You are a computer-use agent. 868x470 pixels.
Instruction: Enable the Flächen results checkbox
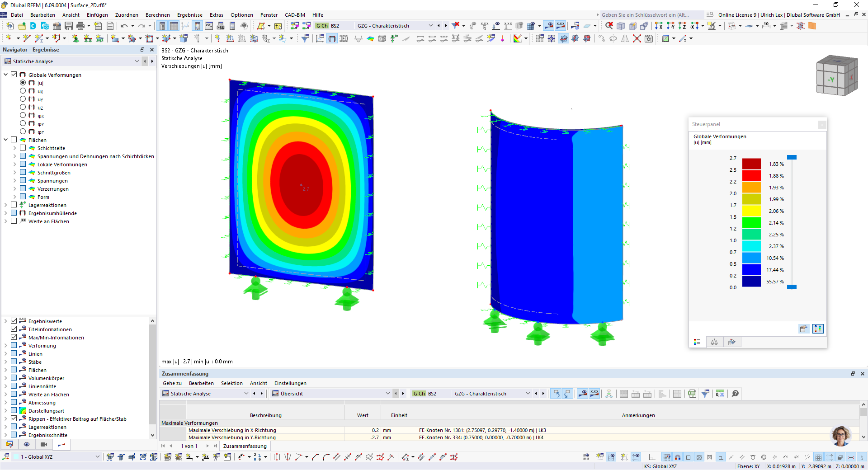coord(14,140)
